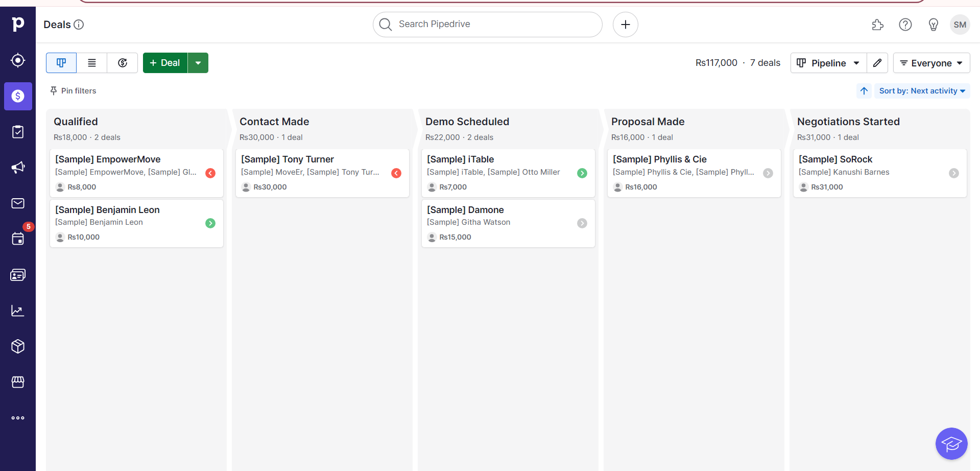Click the quick add plus button
The image size is (980, 471).
coord(626,25)
